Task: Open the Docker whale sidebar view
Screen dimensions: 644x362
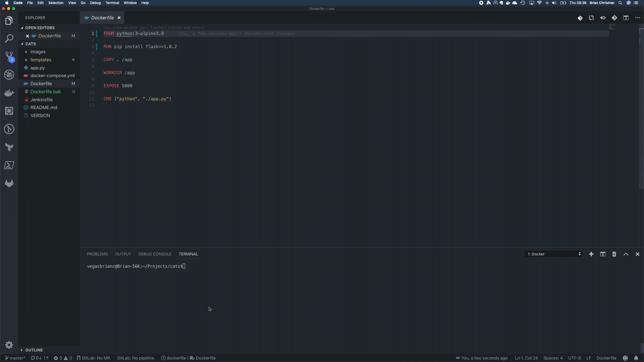Action: pos(9,93)
